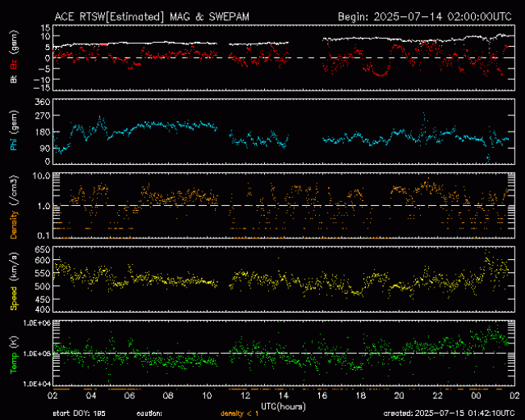
Task: Click the '400' tick on the Speed axis
Action: (x=43, y=309)
